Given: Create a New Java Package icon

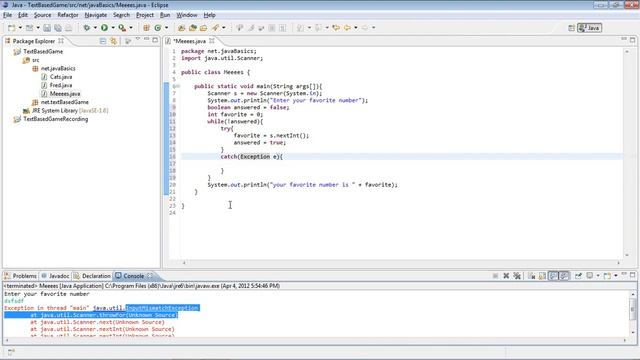Looking at the screenshot, I should coord(146,28).
